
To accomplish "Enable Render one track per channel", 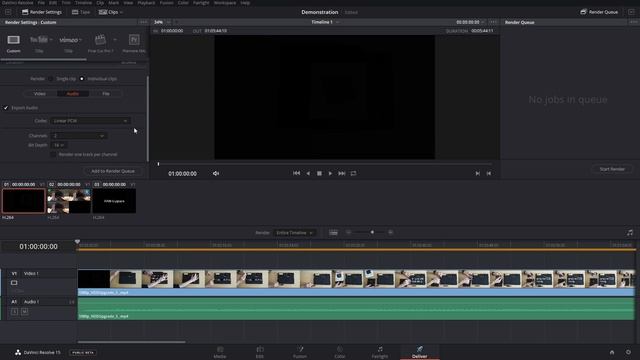I will tap(53, 155).
